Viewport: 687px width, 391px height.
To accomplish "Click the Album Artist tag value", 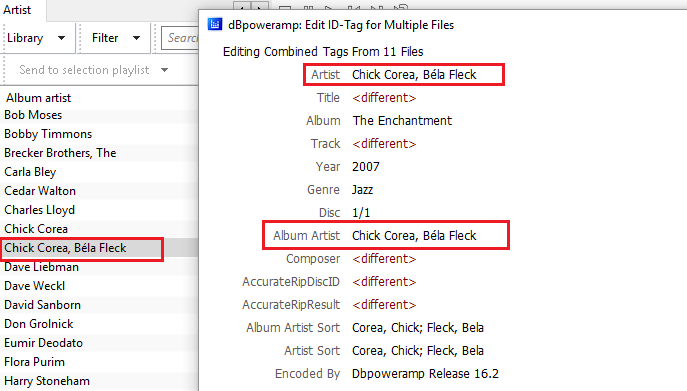I will (414, 236).
